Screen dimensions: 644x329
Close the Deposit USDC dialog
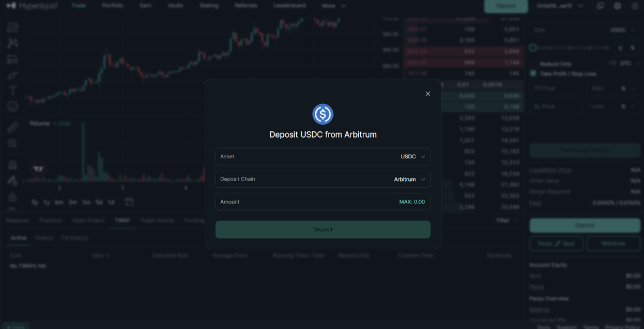point(427,94)
